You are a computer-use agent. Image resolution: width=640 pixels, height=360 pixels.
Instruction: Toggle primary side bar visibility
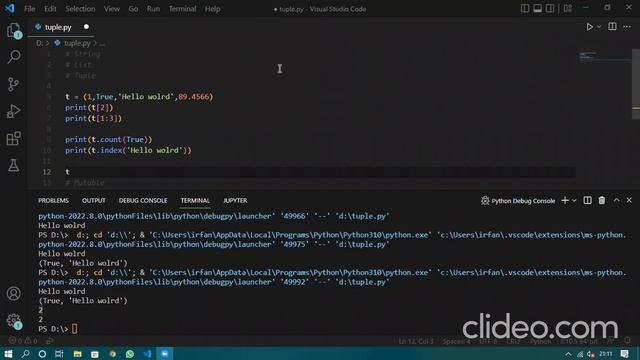click(525, 8)
